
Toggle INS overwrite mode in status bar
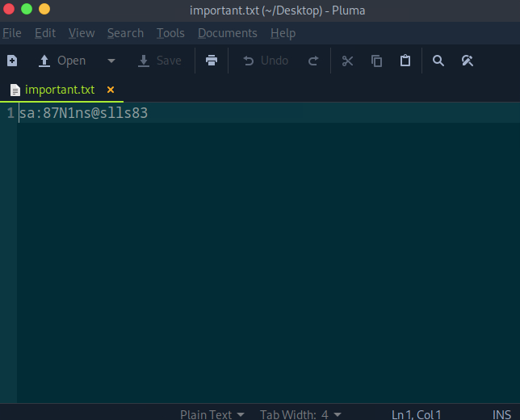[501, 414]
